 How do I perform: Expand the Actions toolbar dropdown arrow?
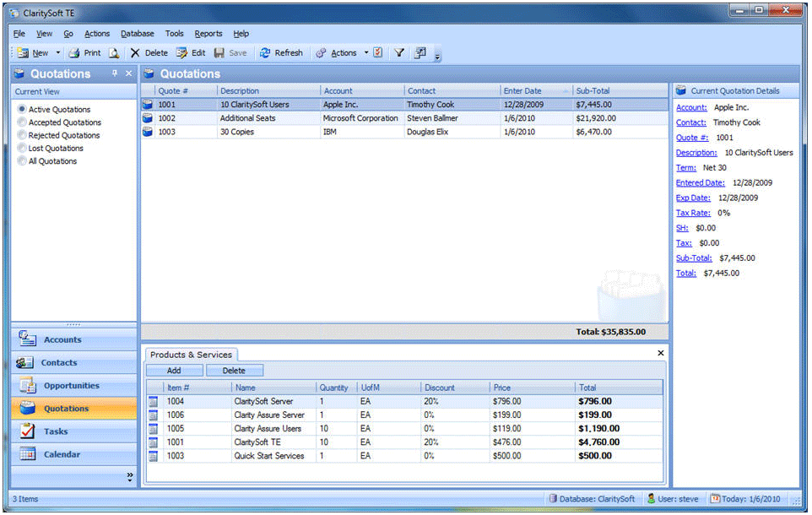point(366,52)
